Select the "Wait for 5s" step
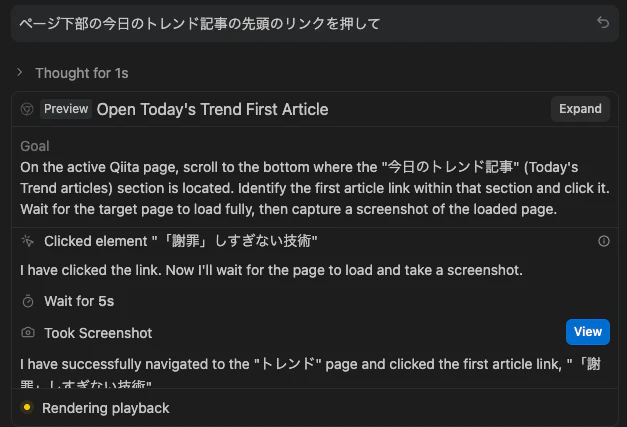This screenshot has height=427, width=627. point(79,301)
